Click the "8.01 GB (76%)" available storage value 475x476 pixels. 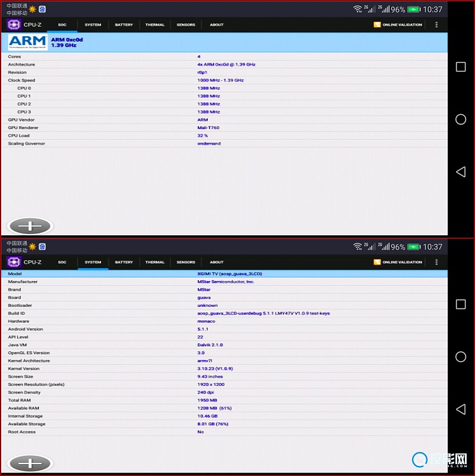tap(213, 424)
